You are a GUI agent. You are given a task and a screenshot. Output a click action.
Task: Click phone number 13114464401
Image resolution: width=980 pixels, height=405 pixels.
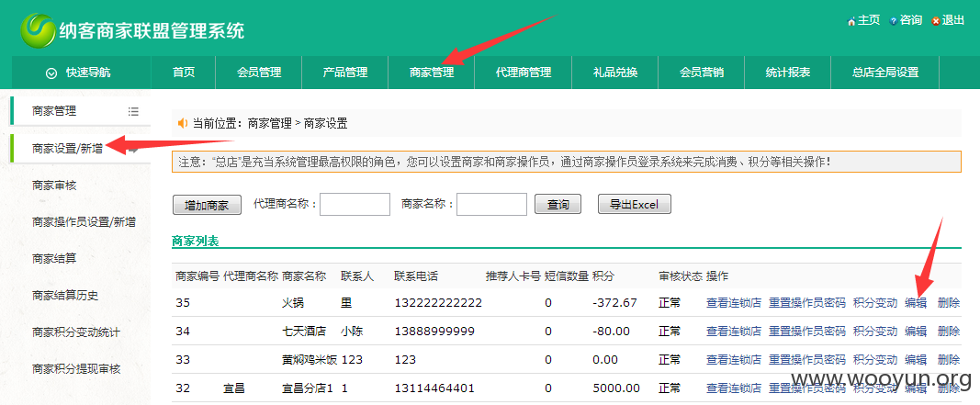point(434,388)
